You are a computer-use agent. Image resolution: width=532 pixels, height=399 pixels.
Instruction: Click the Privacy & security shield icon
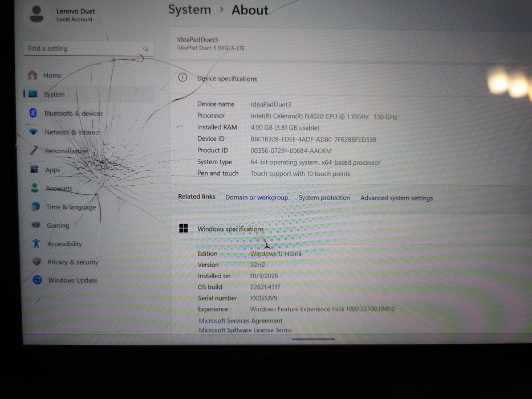[x=36, y=261]
